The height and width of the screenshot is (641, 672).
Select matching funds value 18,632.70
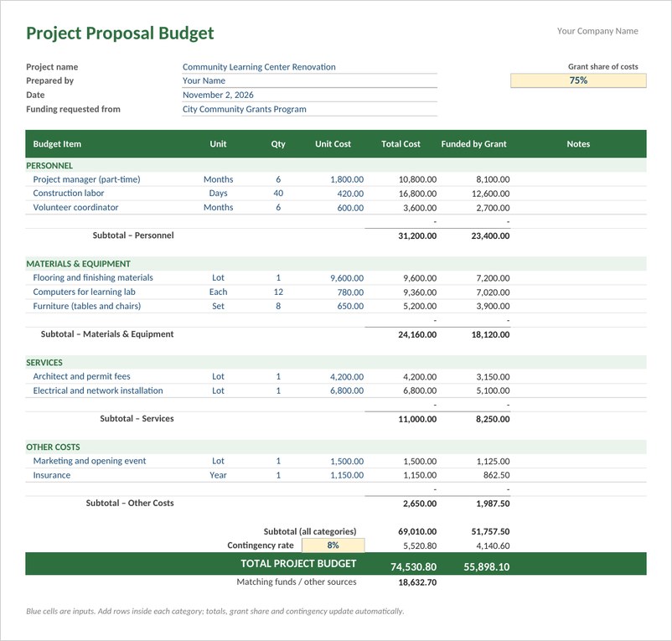pos(417,582)
